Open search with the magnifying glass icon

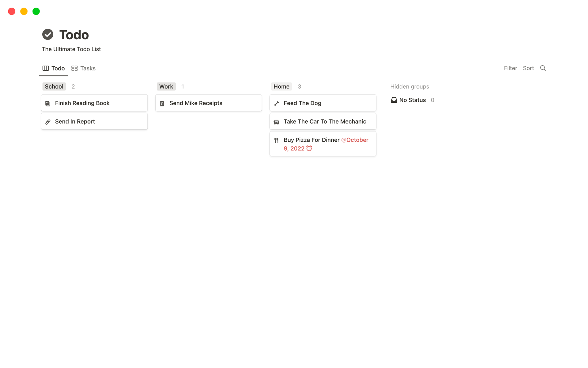point(543,68)
